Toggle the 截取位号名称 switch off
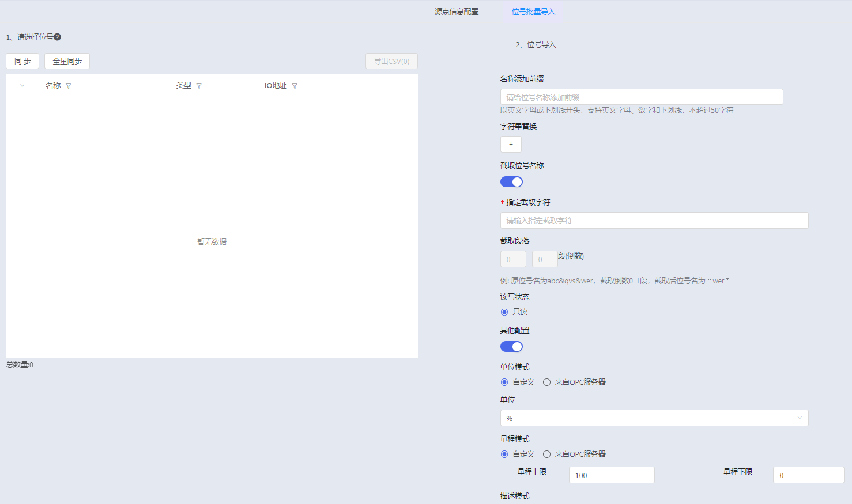 pyautogui.click(x=511, y=182)
